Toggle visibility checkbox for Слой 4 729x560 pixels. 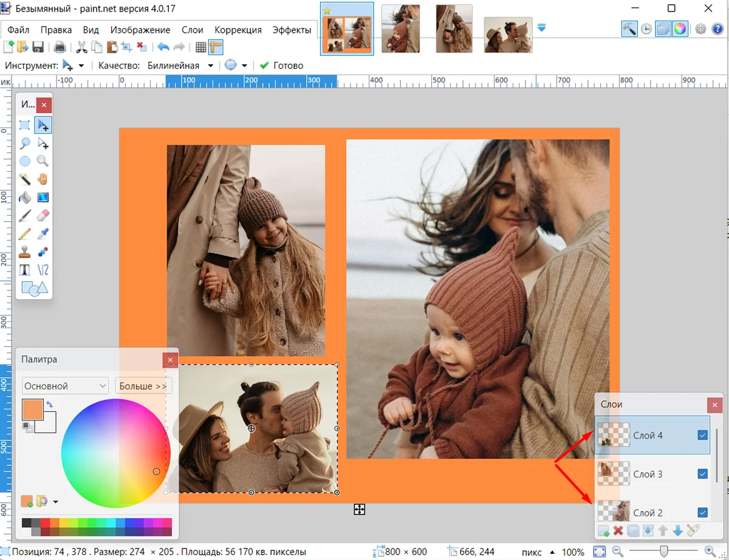(703, 435)
